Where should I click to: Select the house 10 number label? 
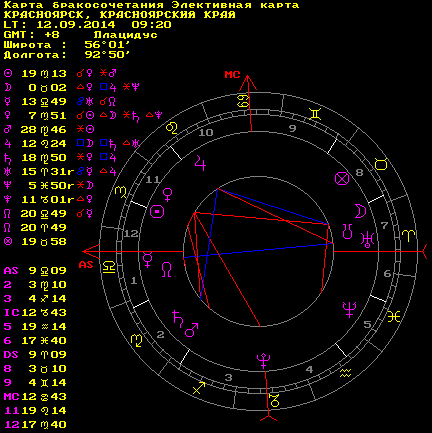(x=206, y=132)
